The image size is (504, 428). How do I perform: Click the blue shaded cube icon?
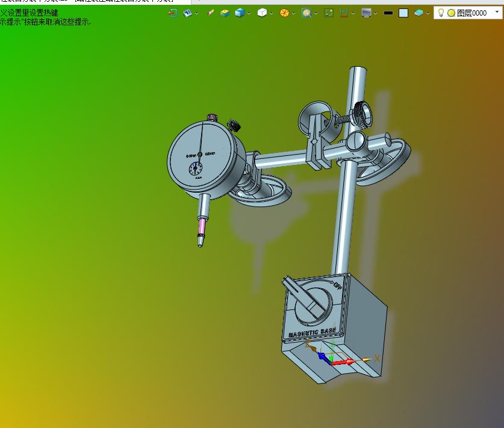240,13
